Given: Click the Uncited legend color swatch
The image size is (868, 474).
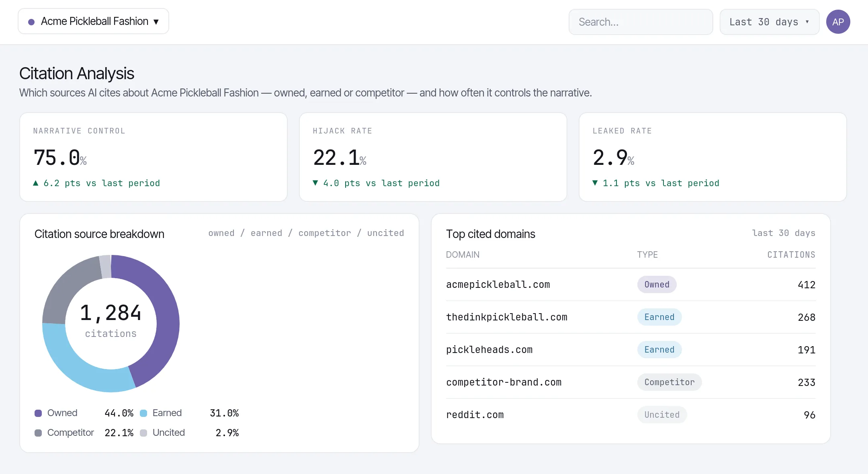Looking at the screenshot, I should click(x=143, y=433).
